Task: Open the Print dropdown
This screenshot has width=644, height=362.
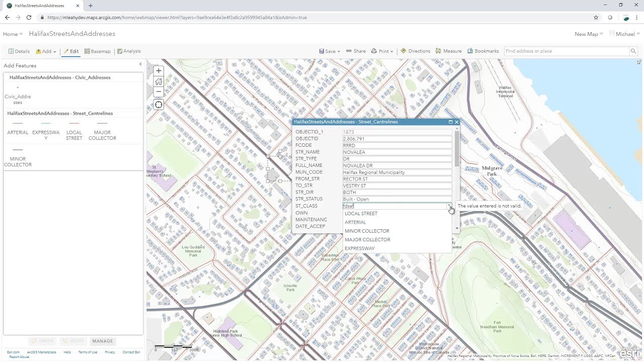Action: pos(382,51)
